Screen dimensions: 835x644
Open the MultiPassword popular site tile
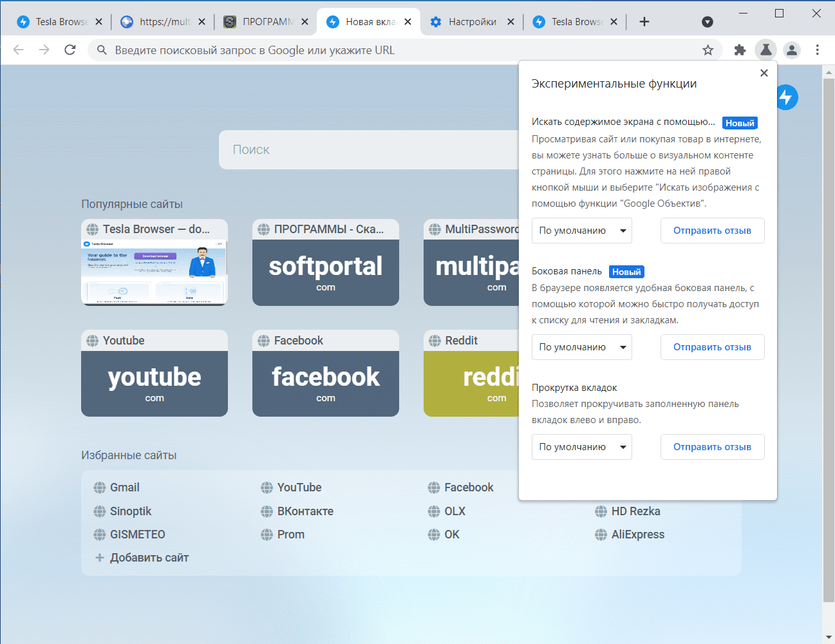tap(471, 262)
